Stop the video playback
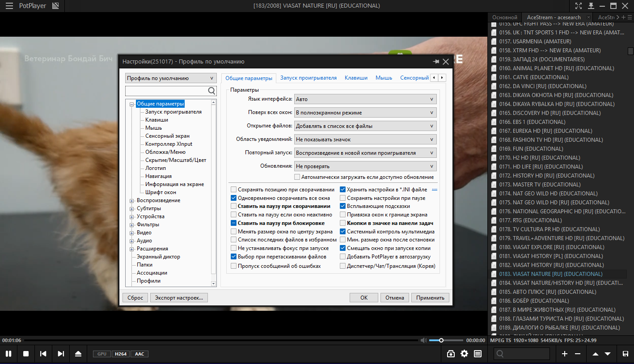 click(x=26, y=354)
